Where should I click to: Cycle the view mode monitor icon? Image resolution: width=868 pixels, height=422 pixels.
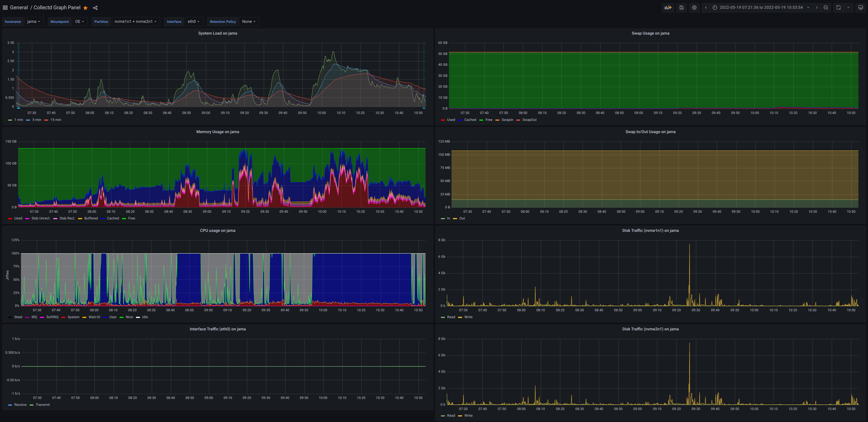(x=861, y=7)
